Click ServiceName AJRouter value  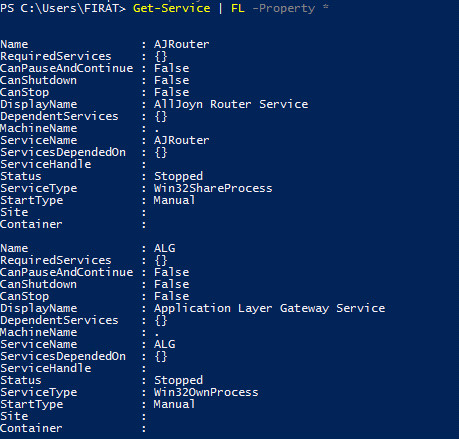(x=182, y=140)
